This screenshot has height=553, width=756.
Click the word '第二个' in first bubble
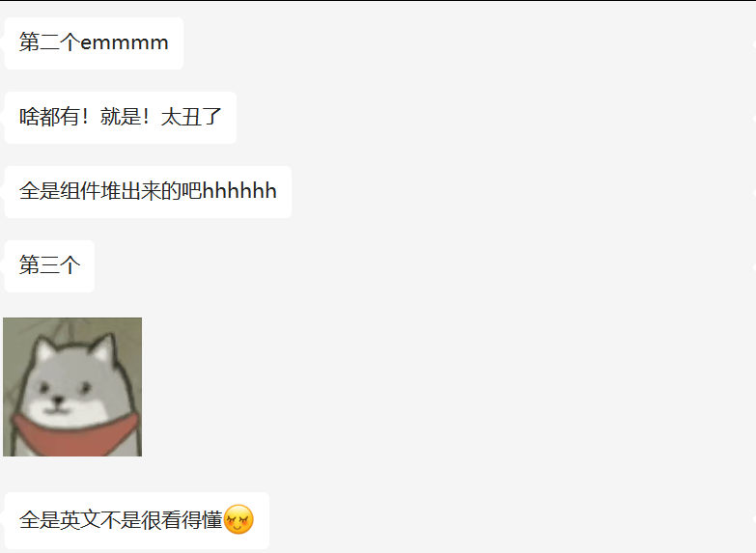pyautogui.click(x=49, y=42)
